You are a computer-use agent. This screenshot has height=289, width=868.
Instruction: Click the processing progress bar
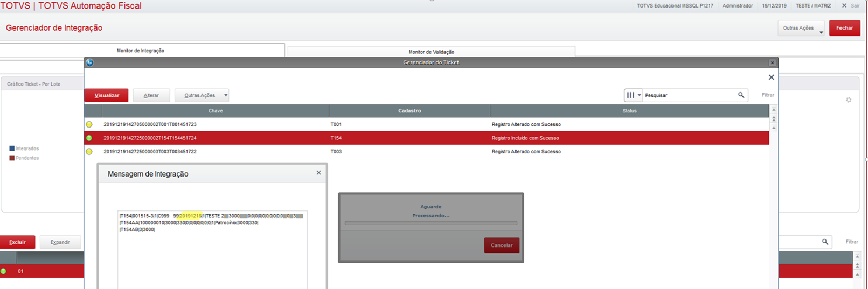(431, 223)
